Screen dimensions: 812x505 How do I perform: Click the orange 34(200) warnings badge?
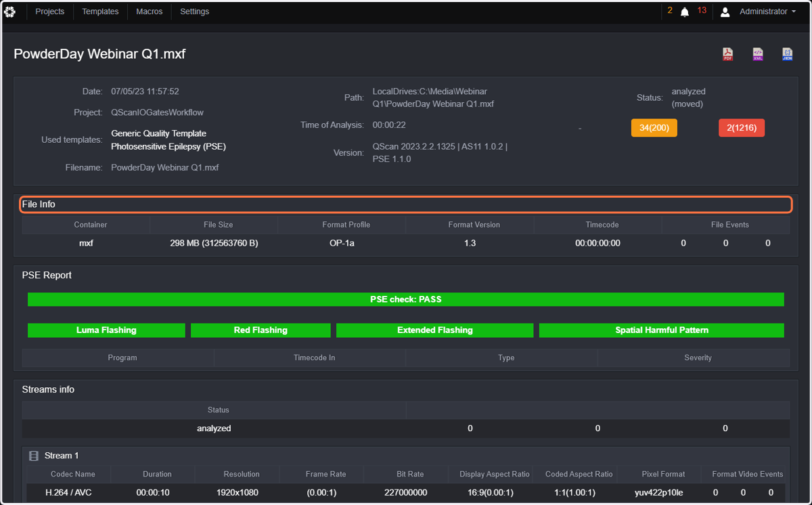point(654,128)
